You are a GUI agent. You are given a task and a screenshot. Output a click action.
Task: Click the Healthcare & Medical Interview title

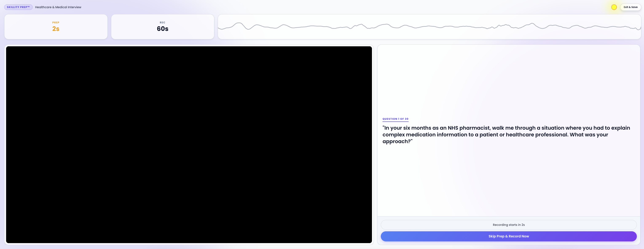coord(58,7)
